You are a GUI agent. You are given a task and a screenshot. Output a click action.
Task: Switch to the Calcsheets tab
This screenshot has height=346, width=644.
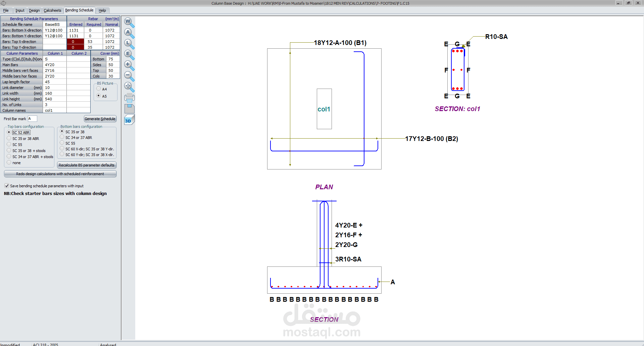[x=53, y=10]
